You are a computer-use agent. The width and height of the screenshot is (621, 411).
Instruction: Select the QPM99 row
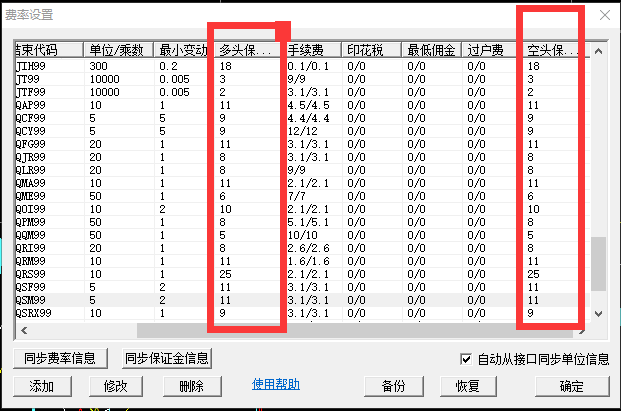coord(303,222)
